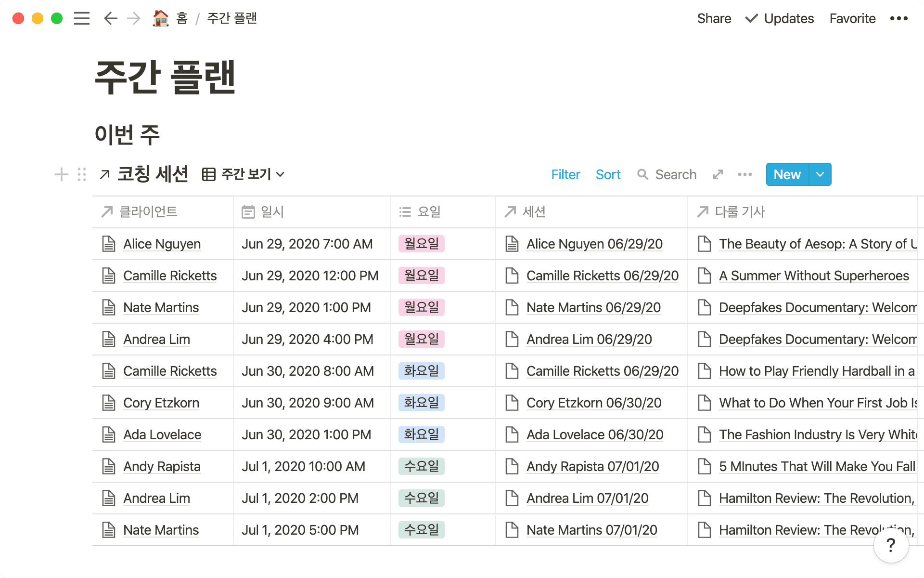924x578 pixels.
Task: Open the page menu at top right
Action: pyautogui.click(x=898, y=18)
